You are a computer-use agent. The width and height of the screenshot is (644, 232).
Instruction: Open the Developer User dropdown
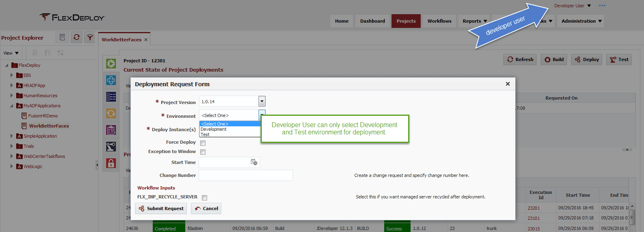click(572, 6)
